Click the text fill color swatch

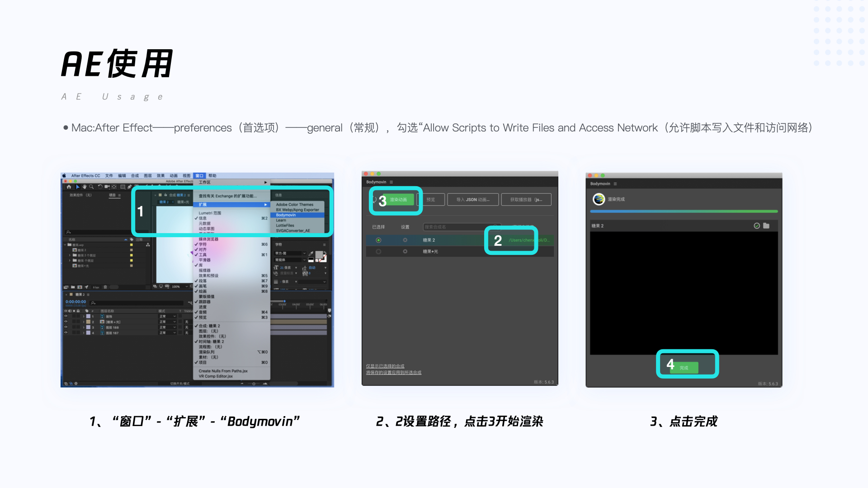click(x=319, y=255)
